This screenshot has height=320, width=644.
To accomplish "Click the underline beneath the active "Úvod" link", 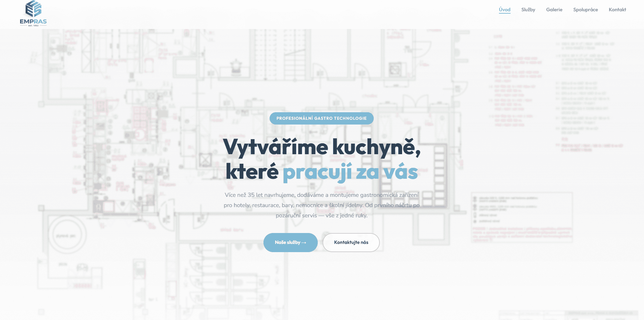I will pyautogui.click(x=504, y=14).
